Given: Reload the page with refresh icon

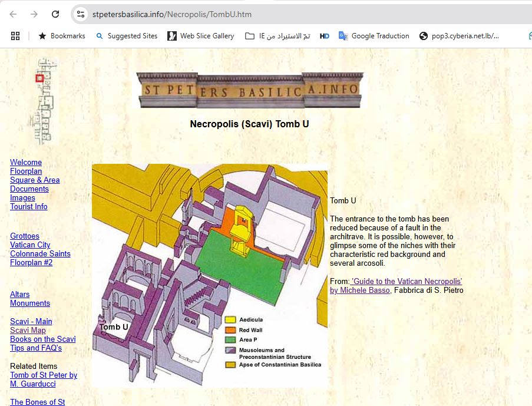Looking at the screenshot, I should pyautogui.click(x=55, y=14).
